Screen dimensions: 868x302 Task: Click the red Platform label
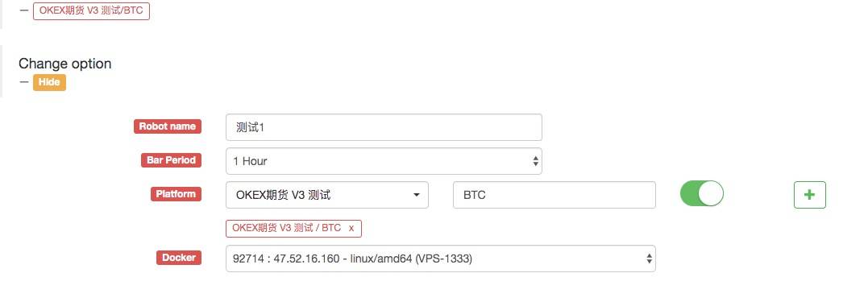pos(176,194)
